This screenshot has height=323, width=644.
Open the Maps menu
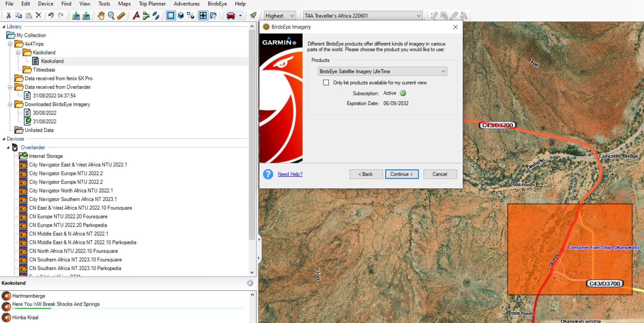click(x=124, y=4)
